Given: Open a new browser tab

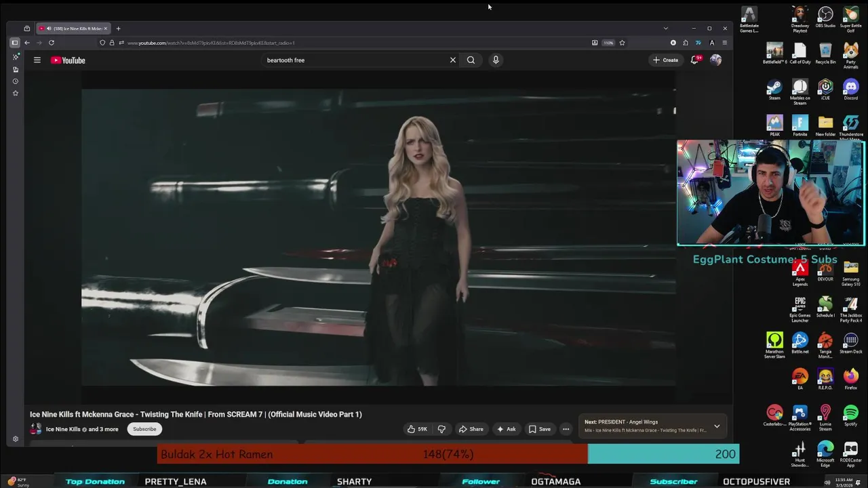Looking at the screenshot, I should (118, 28).
